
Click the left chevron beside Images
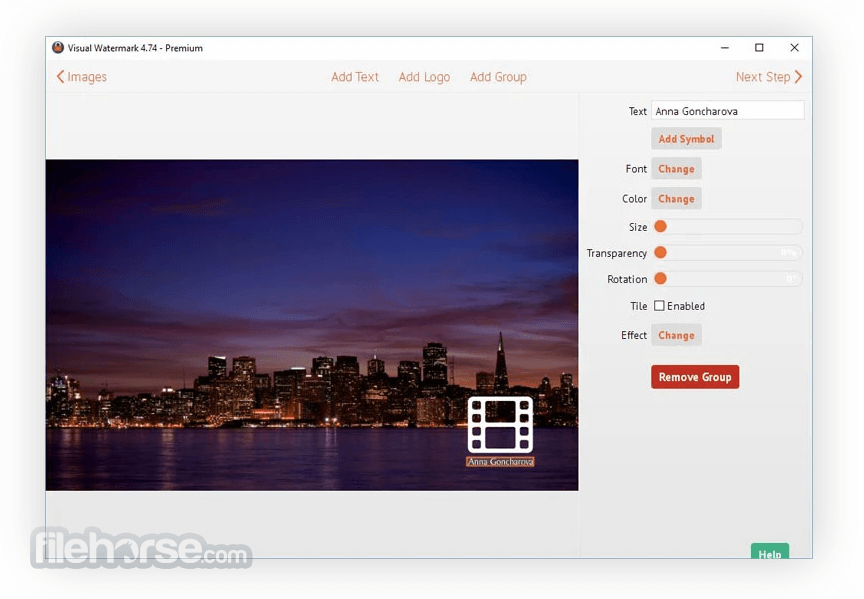tap(60, 77)
